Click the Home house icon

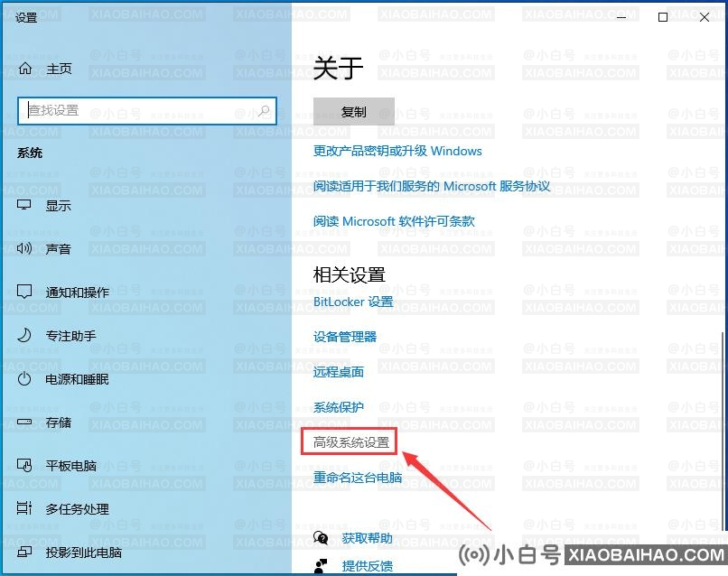click(x=25, y=69)
